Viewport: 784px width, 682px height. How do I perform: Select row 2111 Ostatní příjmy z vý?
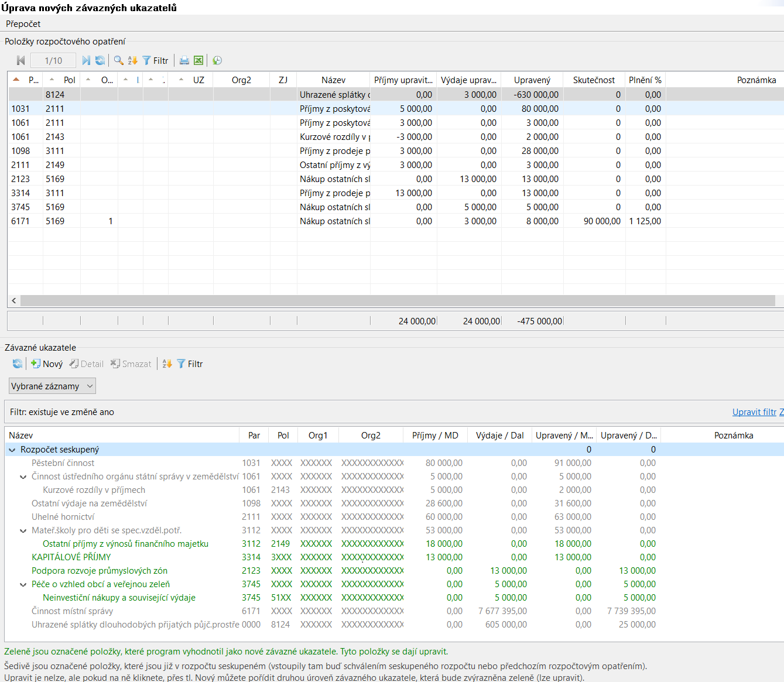[396, 164]
